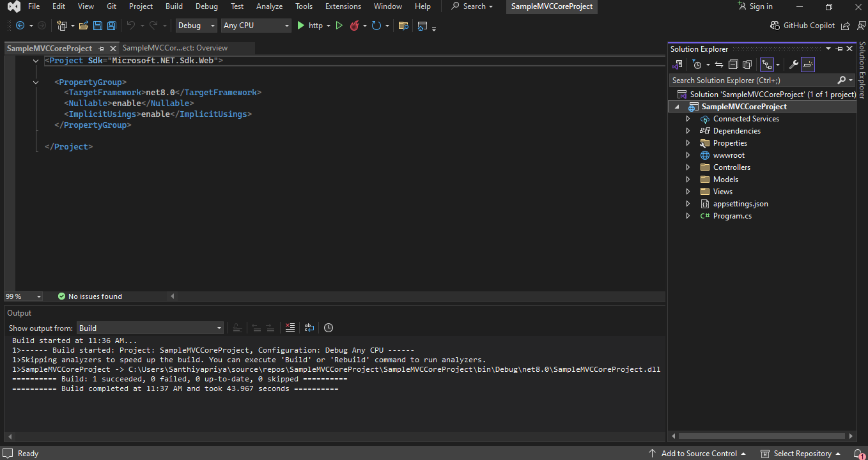Open the Debug configuration dropdown
The height and width of the screenshot is (460, 868).
pos(196,26)
